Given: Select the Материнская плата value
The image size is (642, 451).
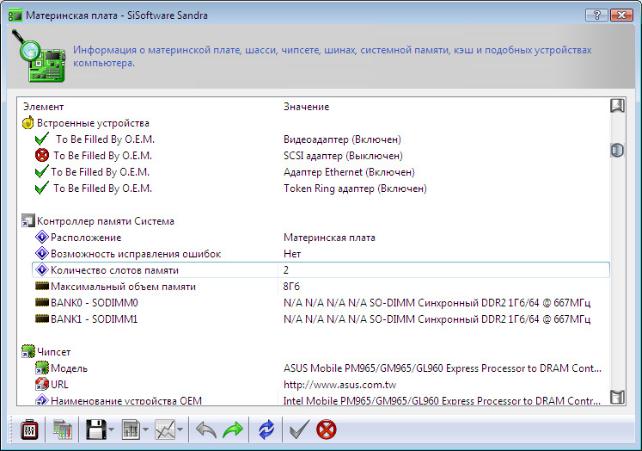Looking at the screenshot, I should coord(329,238).
